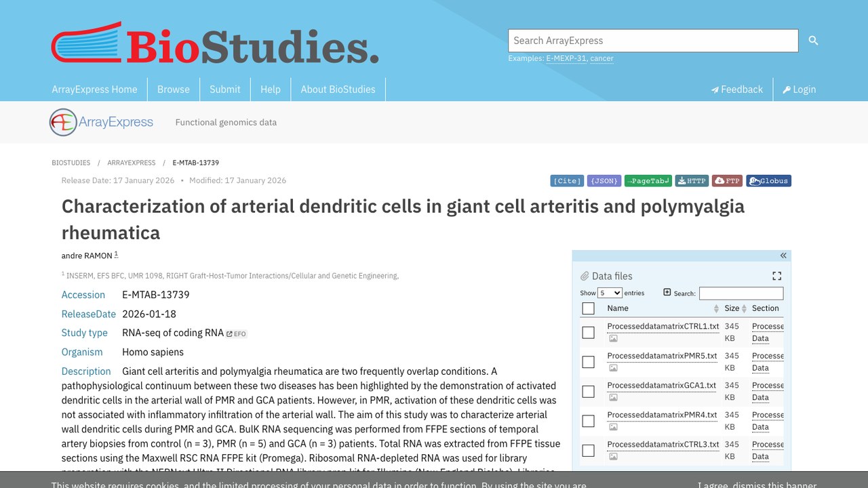Open ProcesseddatamatrixCTRL1.txt file link
868x488 pixels.
tap(663, 326)
